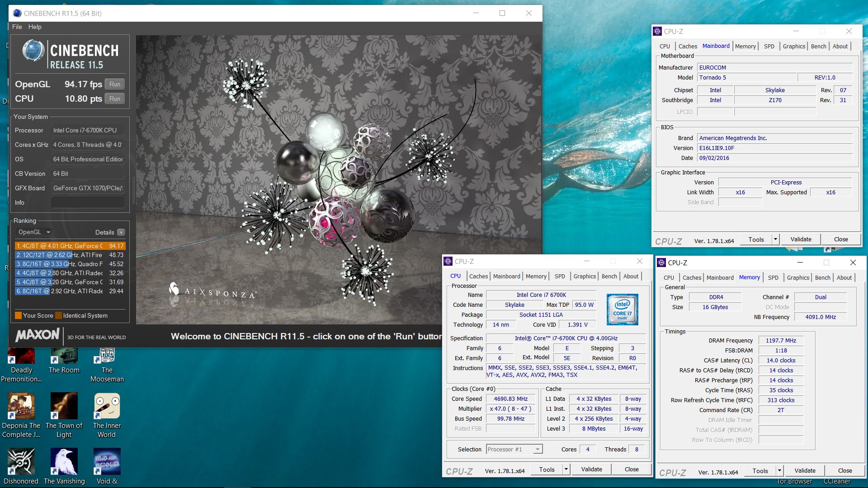Viewport: 868px width, 488px height.
Task: Open Deadly Premonition desktop shortcut
Action: (x=21, y=365)
